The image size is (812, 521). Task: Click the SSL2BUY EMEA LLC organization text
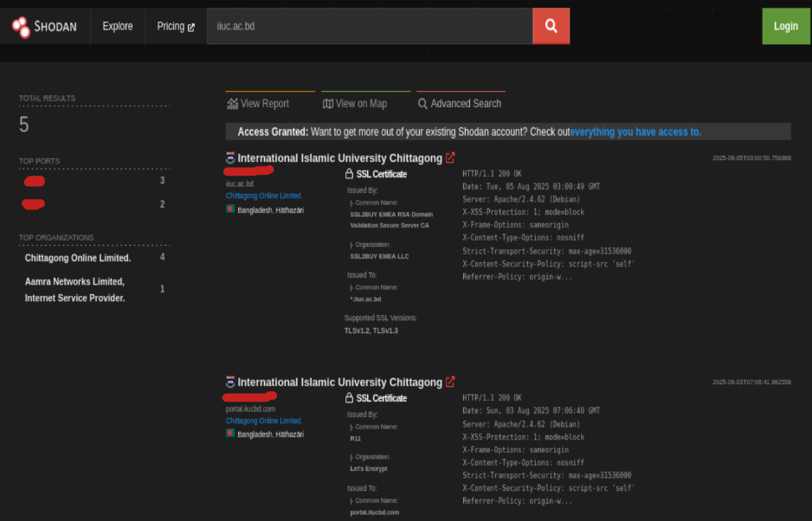[379, 256]
